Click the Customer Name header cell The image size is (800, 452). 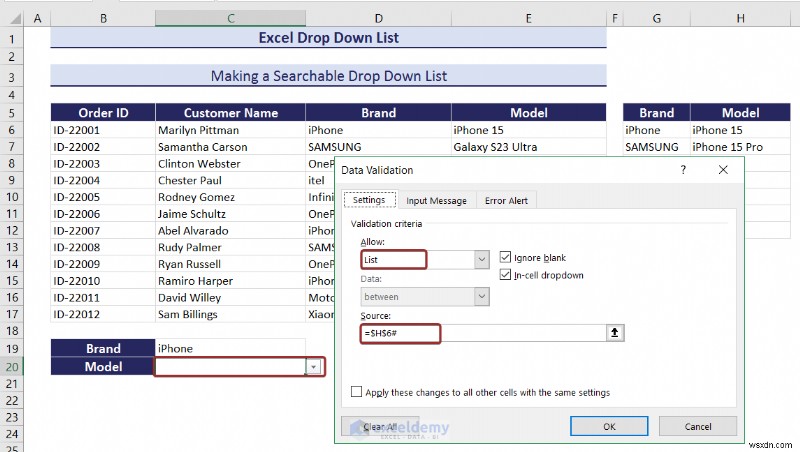tap(231, 112)
